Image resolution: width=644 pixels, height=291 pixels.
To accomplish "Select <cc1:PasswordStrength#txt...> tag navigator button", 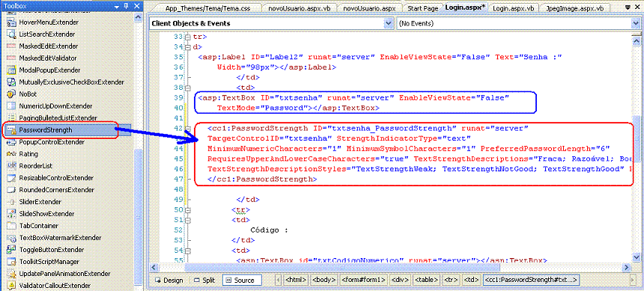I will (532, 280).
